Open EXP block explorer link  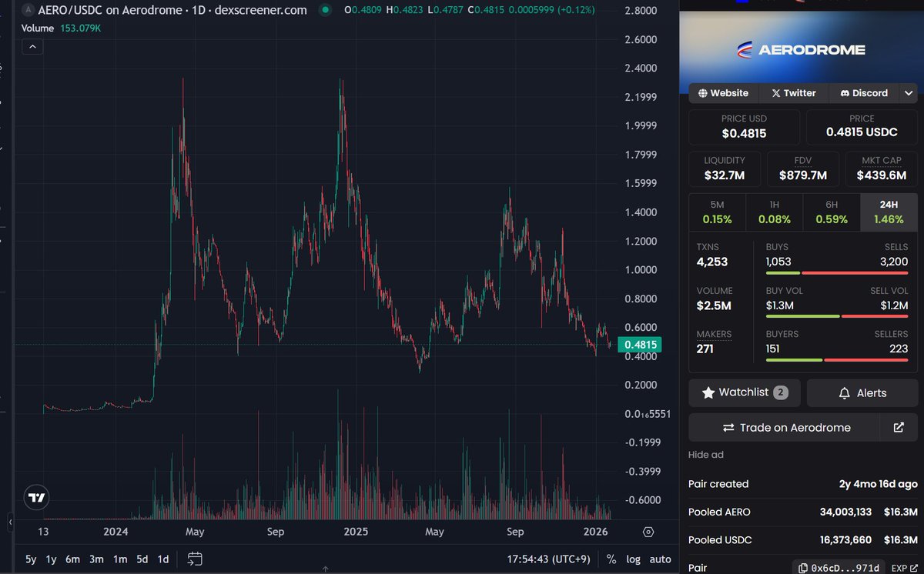click(904, 568)
